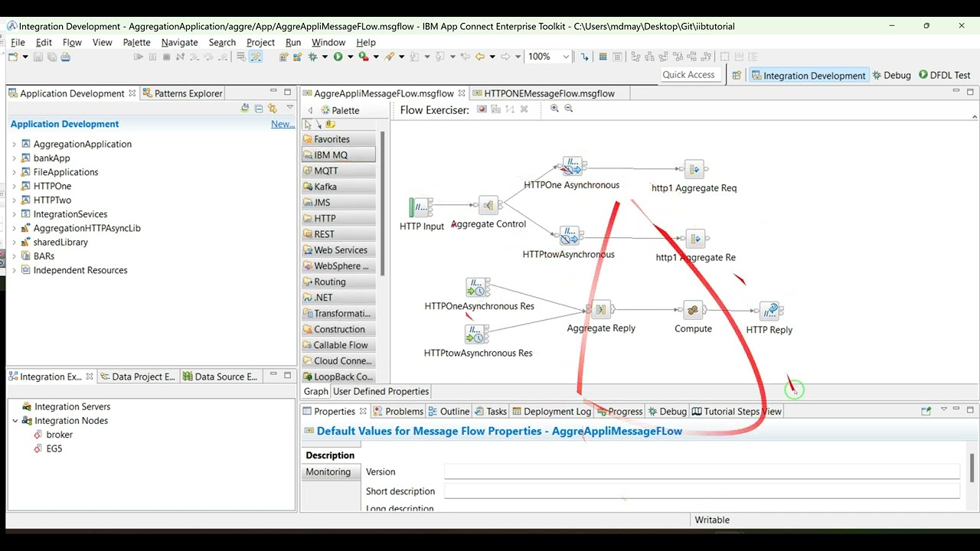Open the IBM MQ palette drawer
The image size is (980, 551).
[x=338, y=155]
